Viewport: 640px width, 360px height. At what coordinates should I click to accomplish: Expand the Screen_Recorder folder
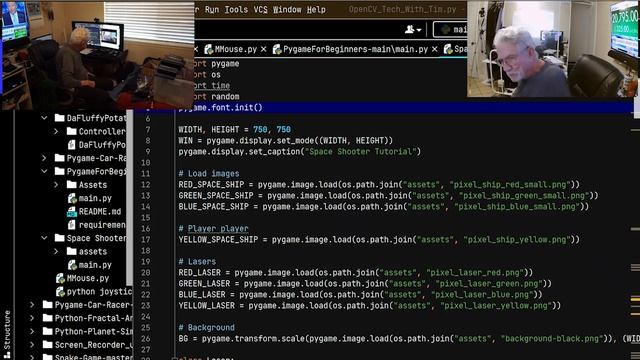coord(32,345)
